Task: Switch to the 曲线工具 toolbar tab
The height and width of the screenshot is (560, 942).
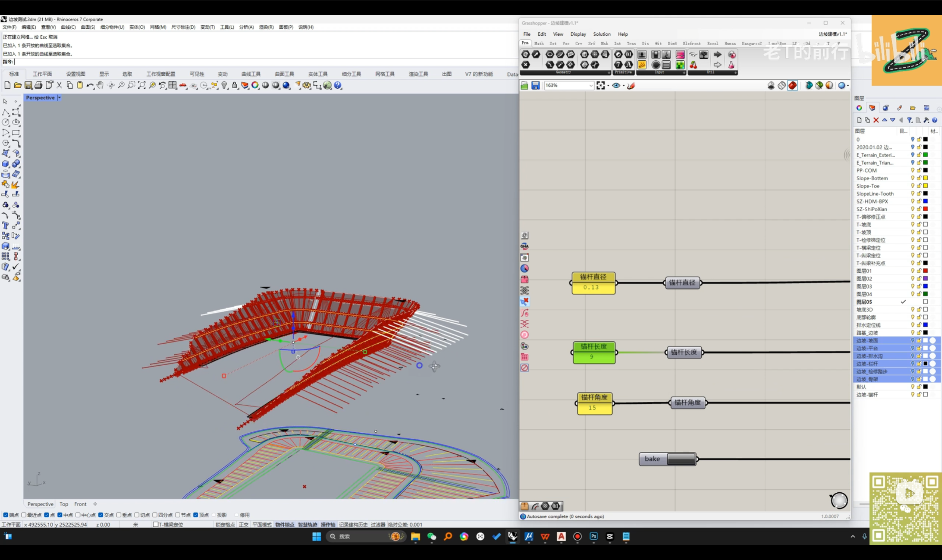Action: [251, 74]
